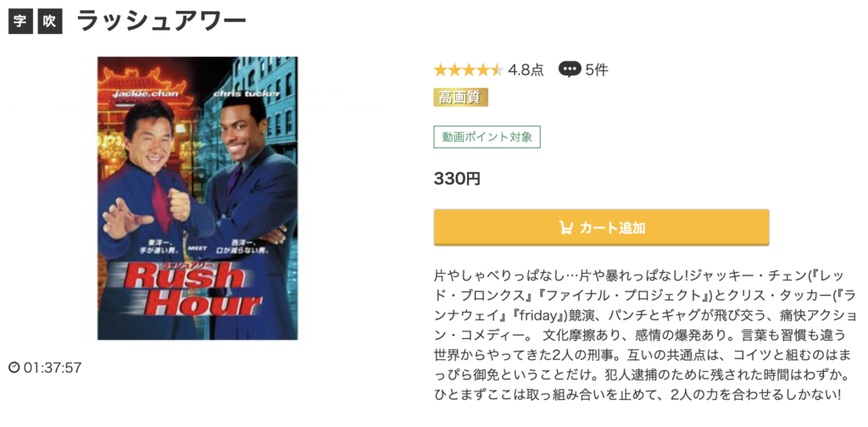868x427 pixels.
Task: Open the 5件 reviews link
Action: pyautogui.click(x=596, y=69)
